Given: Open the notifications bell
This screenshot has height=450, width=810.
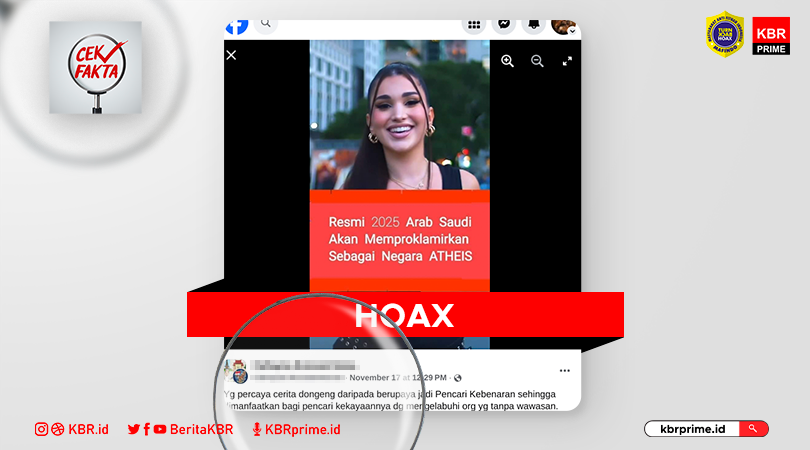Looking at the screenshot, I should 534,24.
